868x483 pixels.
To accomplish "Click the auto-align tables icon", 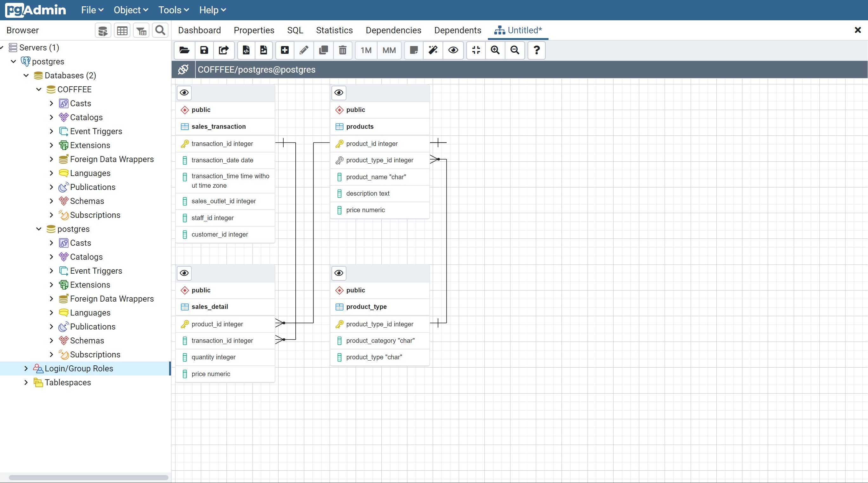I will [433, 50].
